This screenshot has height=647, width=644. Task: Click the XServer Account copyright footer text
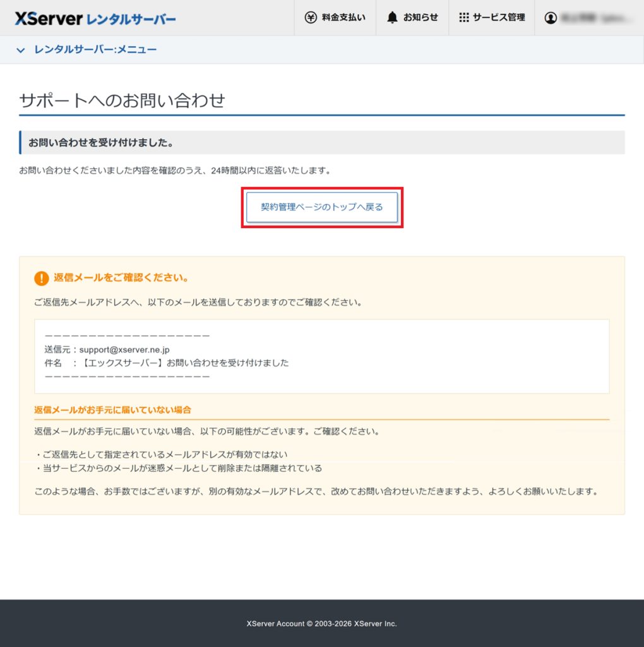point(322,622)
